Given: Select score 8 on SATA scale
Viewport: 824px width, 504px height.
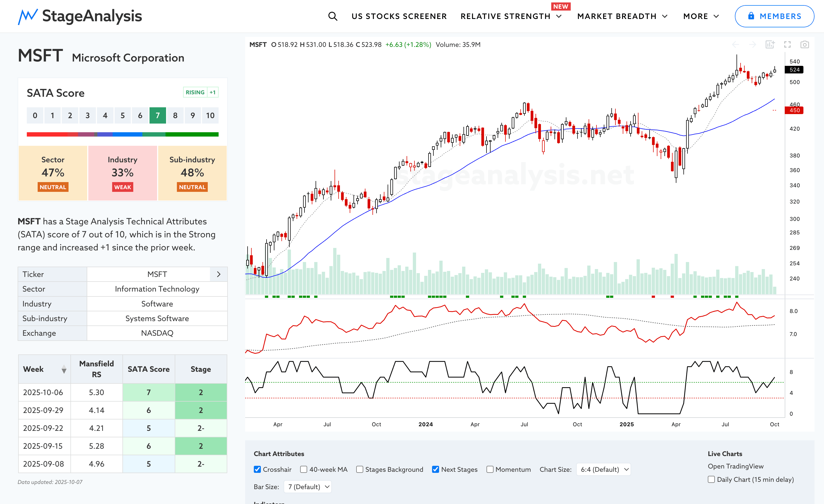Looking at the screenshot, I should pyautogui.click(x=175, y=115).
